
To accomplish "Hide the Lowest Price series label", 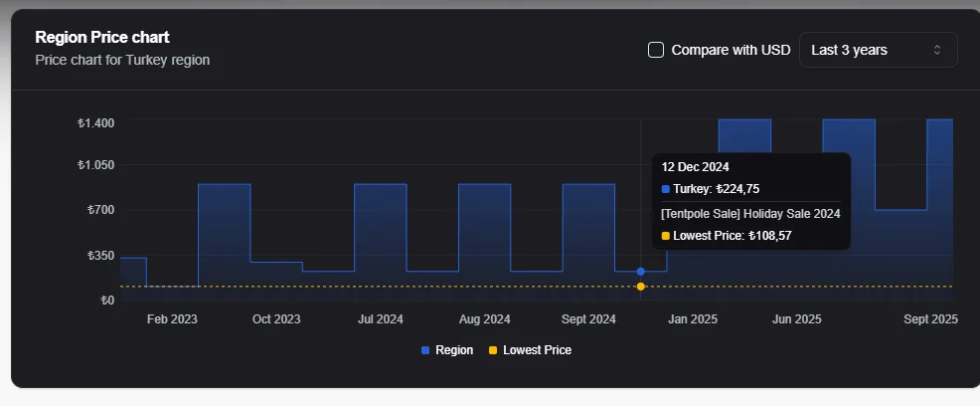I will pos(537,350).
